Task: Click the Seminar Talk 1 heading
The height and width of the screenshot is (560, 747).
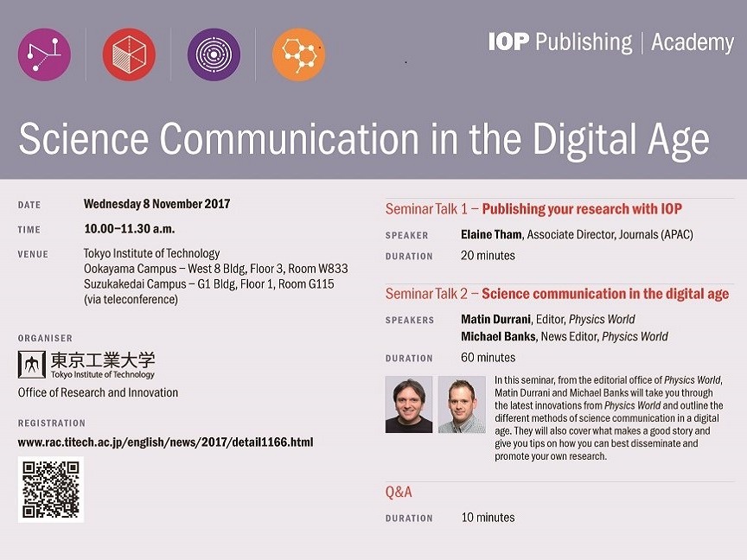Action: (533, 208)
